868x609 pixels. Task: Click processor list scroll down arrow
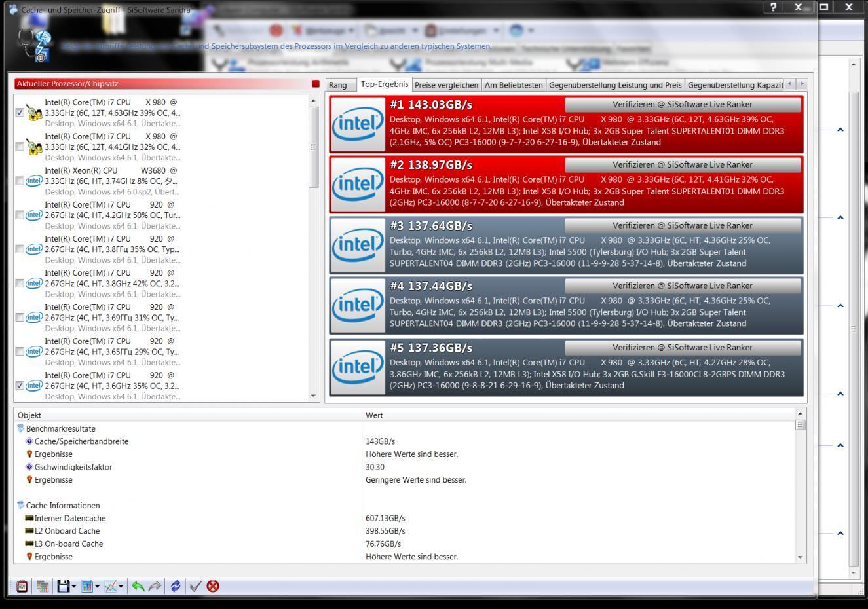313,396
